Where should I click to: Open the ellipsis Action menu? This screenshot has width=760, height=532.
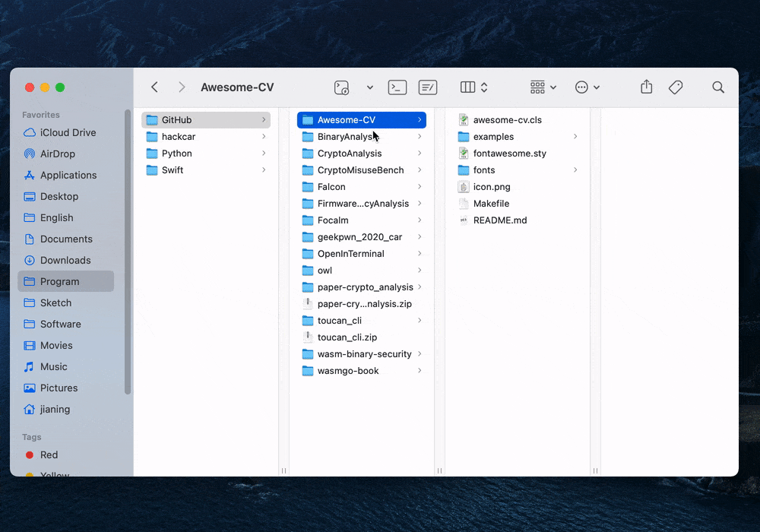[587, 87]
